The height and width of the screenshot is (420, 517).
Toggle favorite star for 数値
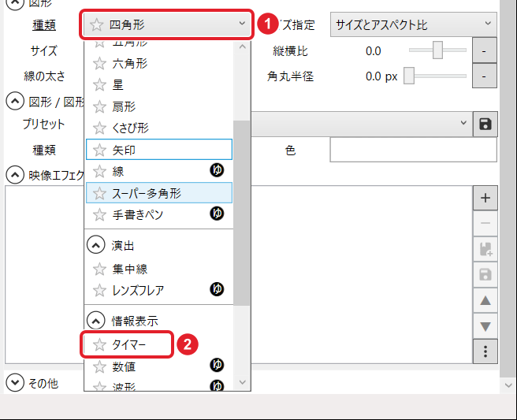point(99,366)
